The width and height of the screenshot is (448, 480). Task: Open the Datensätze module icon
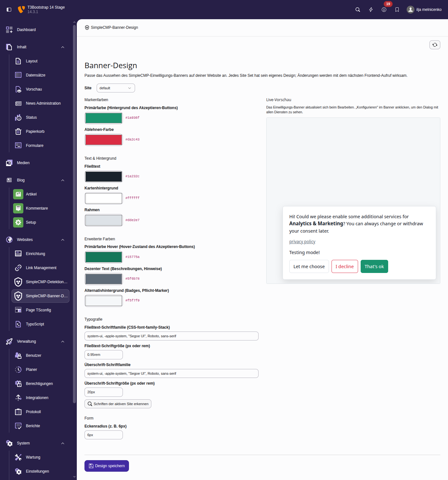18,75
